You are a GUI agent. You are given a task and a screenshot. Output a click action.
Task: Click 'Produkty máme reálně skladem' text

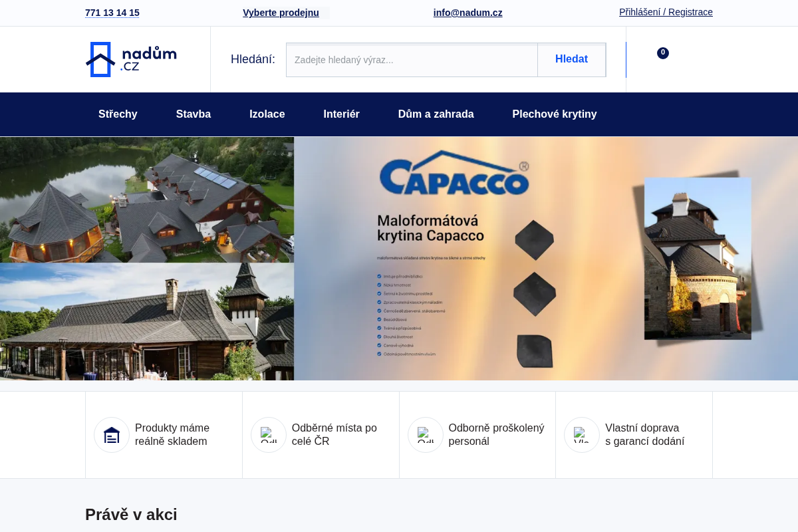[x=172, y=435]
